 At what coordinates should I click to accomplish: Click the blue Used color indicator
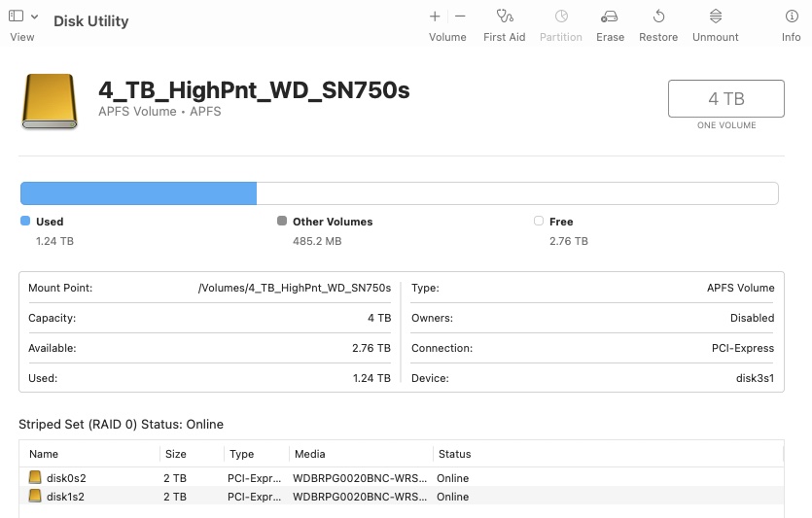point(25,221)
